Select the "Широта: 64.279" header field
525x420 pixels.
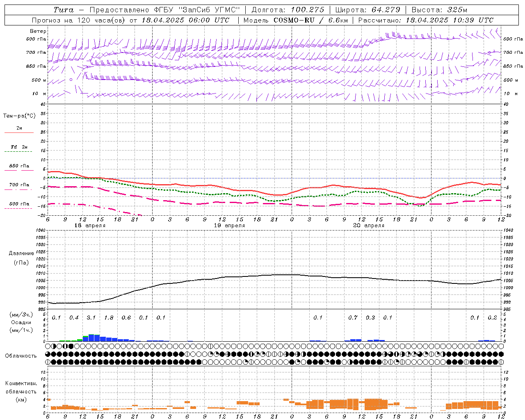[367, 10]
